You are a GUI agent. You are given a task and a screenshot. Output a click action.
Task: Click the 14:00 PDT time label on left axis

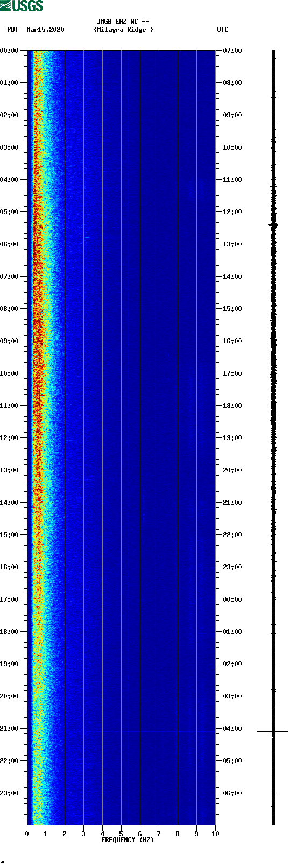coord(9,503)
